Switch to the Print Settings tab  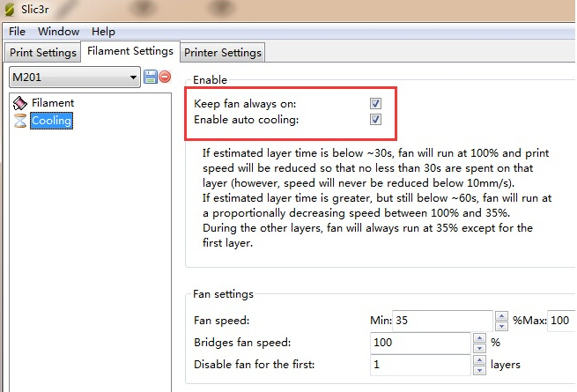click(42, 53)
